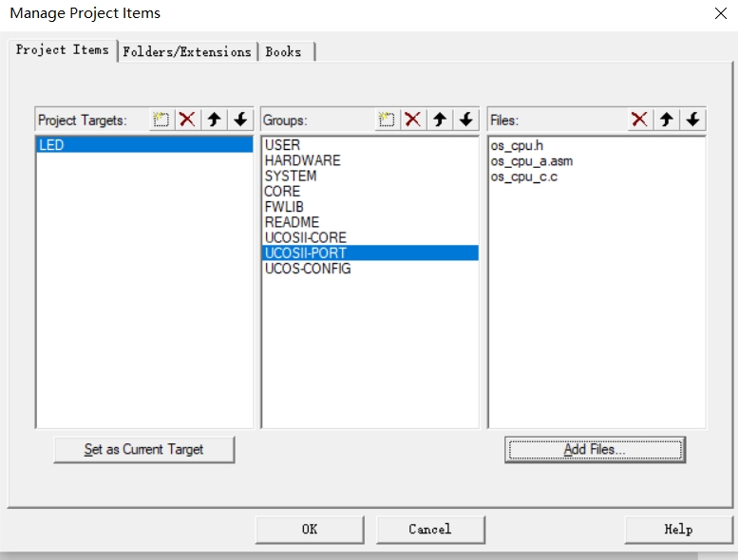Delete the selected project target
This screenshot has width=739, height=560.
click(187, 120)
